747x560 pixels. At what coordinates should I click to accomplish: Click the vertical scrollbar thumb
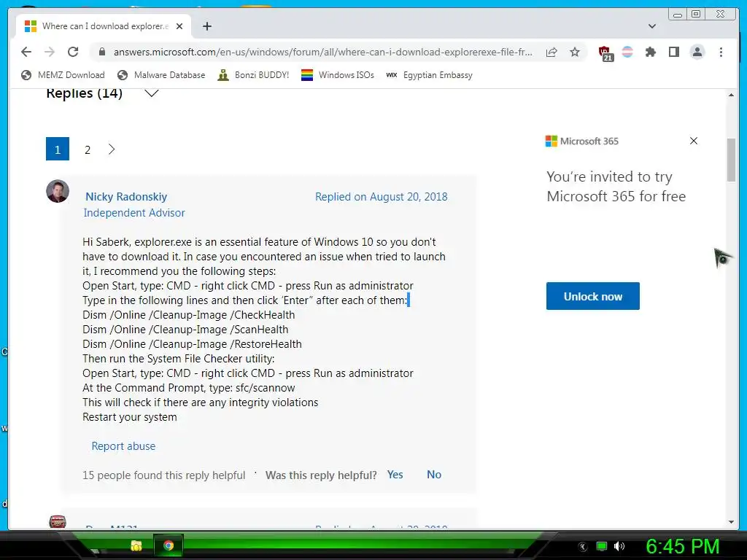pyautogui.click(x=731, y=160)
